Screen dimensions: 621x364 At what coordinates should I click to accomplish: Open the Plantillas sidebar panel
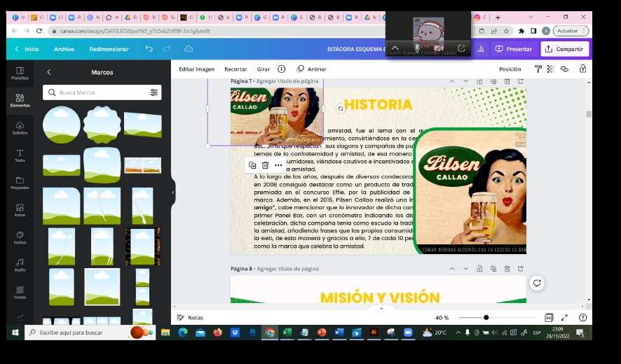click(x=20, y=73)
